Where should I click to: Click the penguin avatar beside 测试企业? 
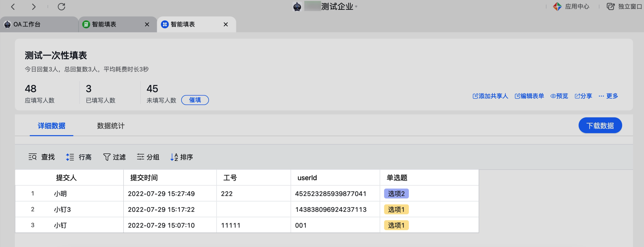297,6
